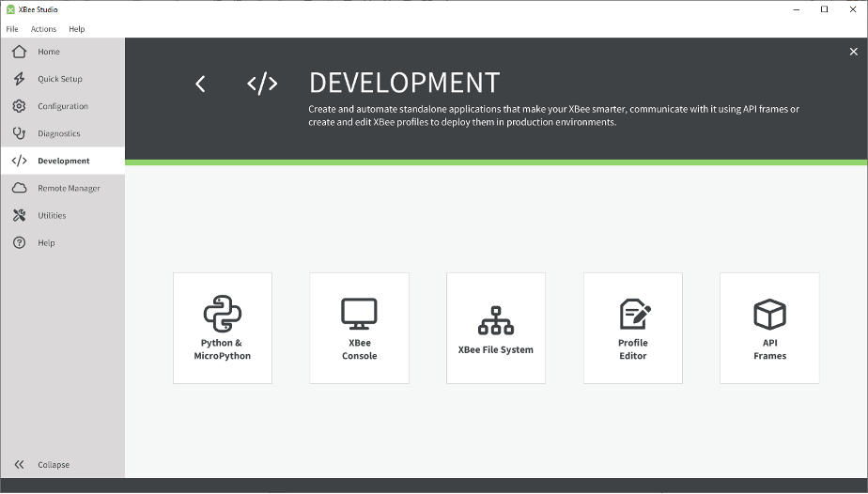Click the Profile Editor pencil document icon
Viewport: 868px width, 494px height.
pyautogui.click(x=634, y=314)
